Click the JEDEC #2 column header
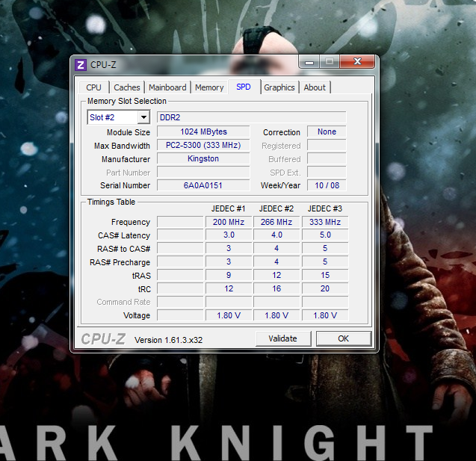Screen dimensions: 476x461 click(x=276, y=208)
